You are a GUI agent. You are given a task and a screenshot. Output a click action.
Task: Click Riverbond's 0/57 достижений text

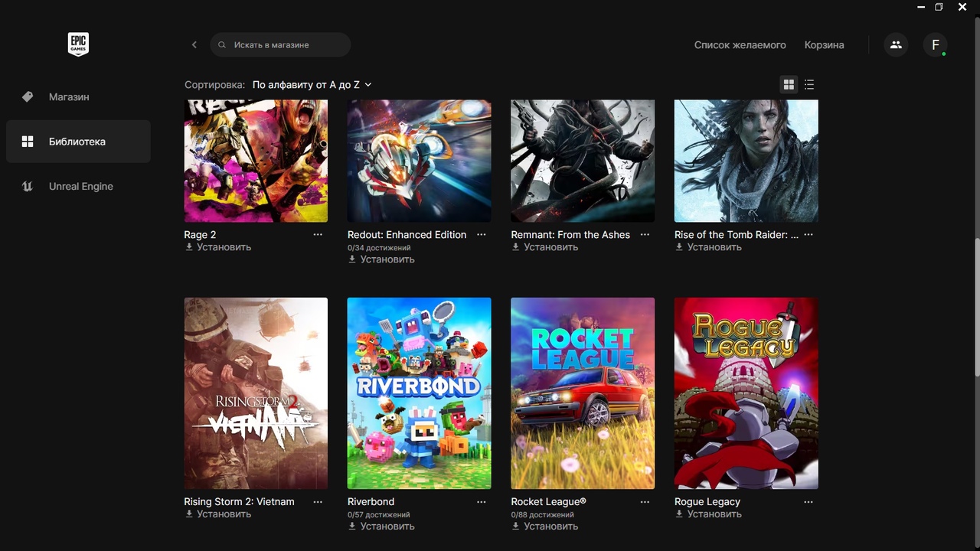point(378,515)
